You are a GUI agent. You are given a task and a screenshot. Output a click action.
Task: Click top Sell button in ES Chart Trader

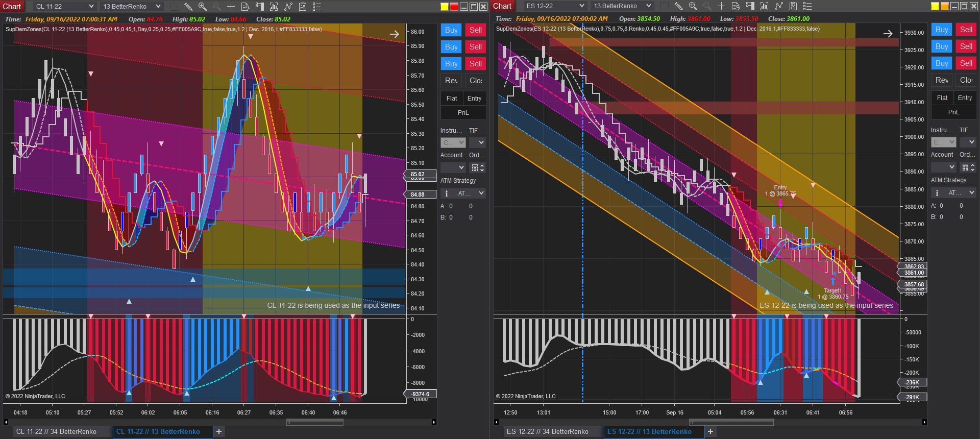click(966, 30)
